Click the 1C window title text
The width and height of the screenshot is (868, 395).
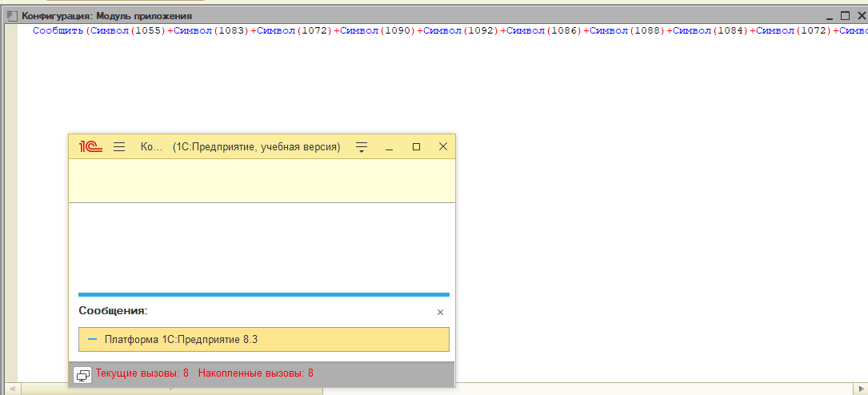(x=240, y=147)
